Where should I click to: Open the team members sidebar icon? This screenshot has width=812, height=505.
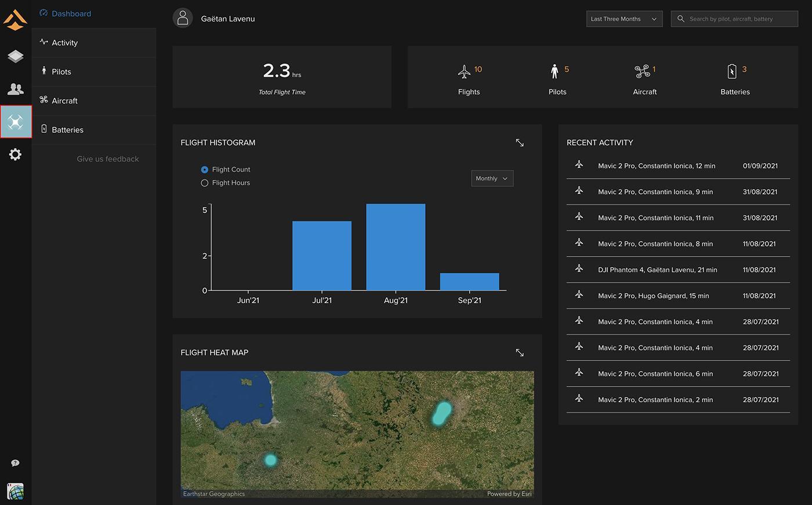(16, 89)
